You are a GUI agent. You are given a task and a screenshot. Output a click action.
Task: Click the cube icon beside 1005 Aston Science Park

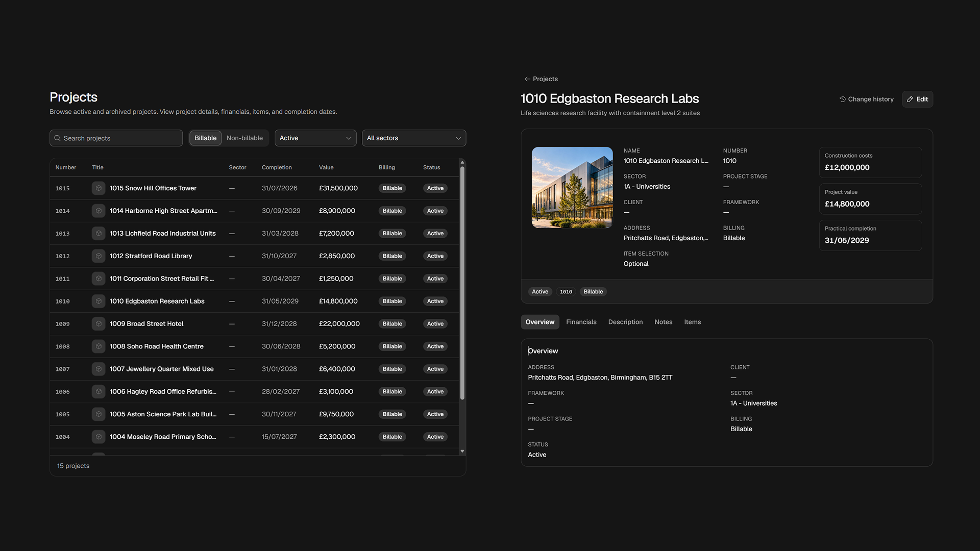click(x=99, y=414)
